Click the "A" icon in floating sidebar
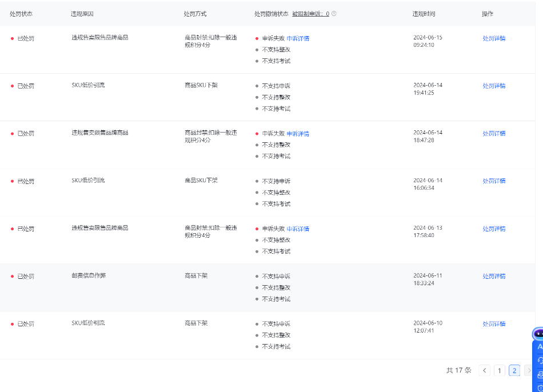Viewport: 543px width, 392px height. click(x=540, y=347)
